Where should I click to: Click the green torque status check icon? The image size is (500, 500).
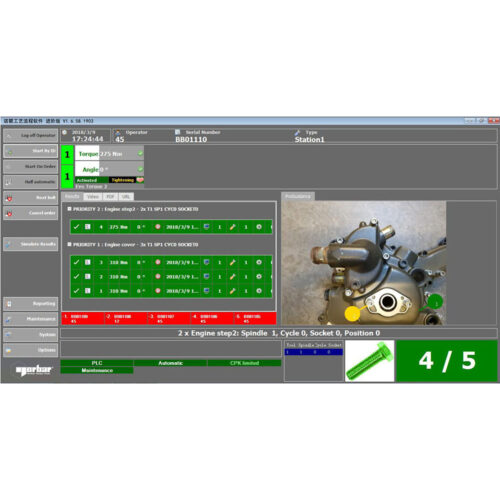point(140,154)
